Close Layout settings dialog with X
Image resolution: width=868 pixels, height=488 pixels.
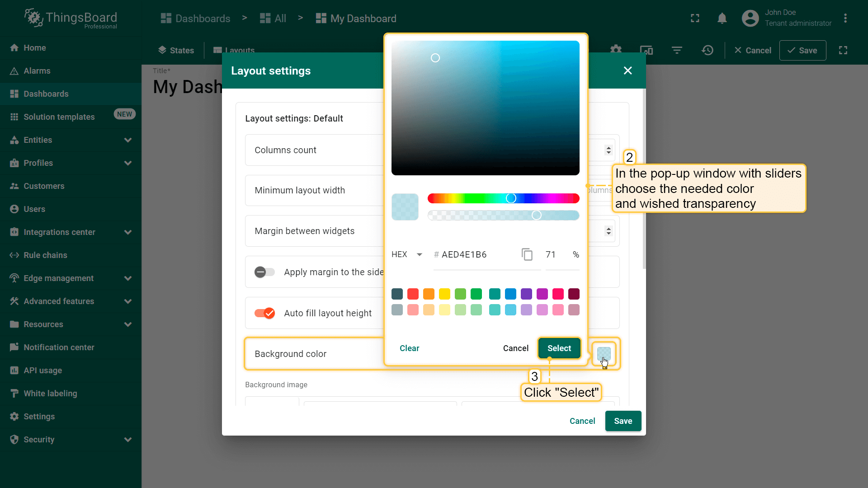click(x=627, y=70)
